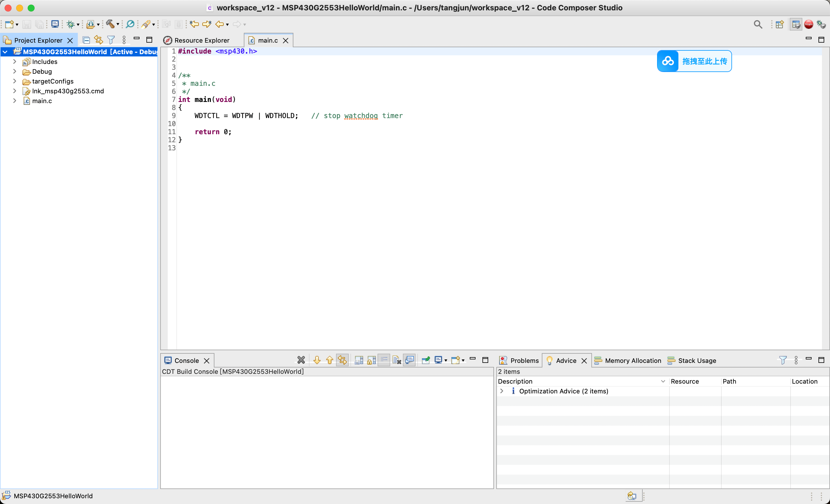Click the flashlight Search icon in toolbar
This screenshot has height=504, width=830.
click(x=146, y=24)
